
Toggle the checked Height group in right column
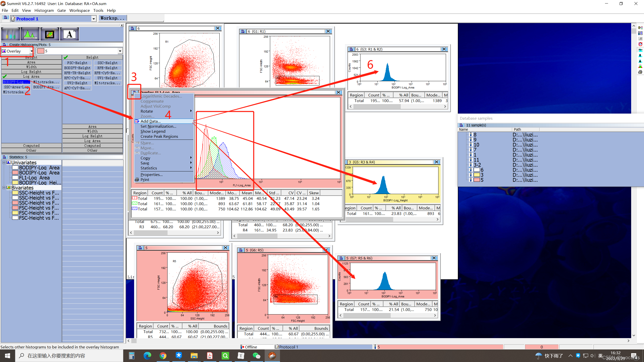point(92,57)
